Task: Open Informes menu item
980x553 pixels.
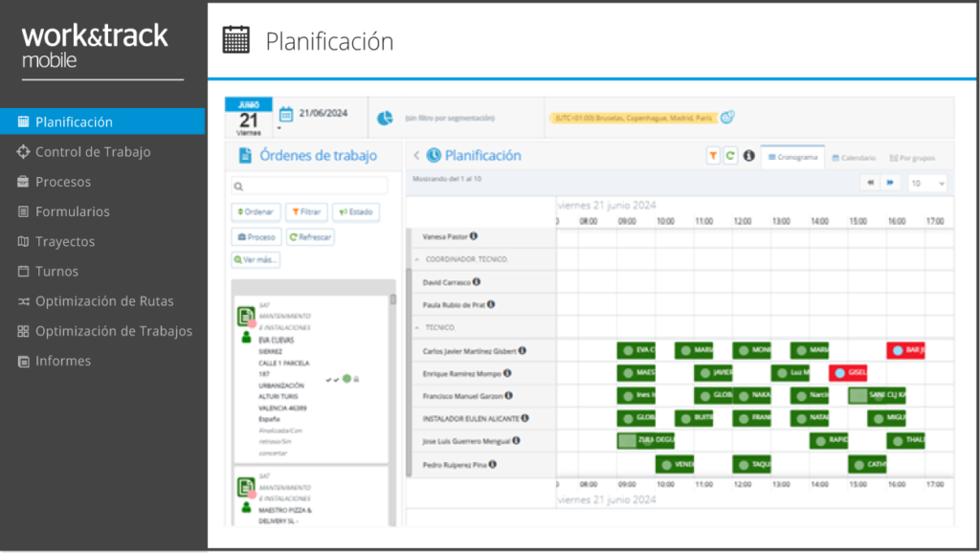Action: [x=55, y=361]
